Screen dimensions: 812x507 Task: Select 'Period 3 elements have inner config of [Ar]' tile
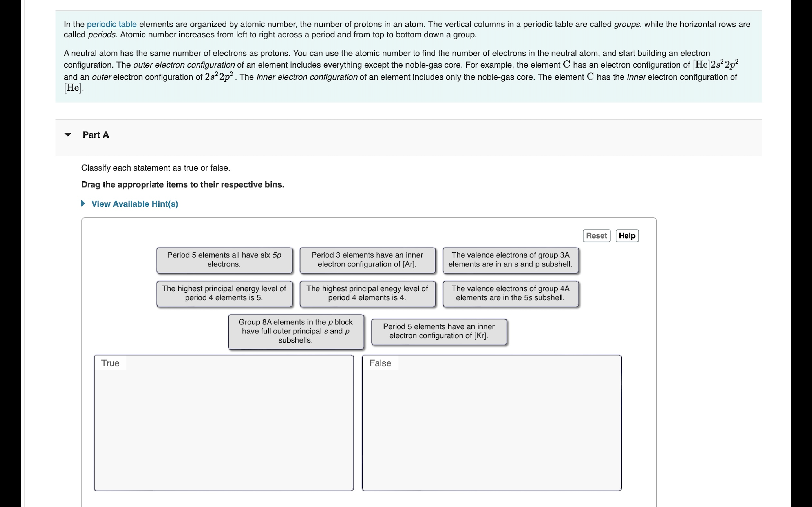(367, 259)
